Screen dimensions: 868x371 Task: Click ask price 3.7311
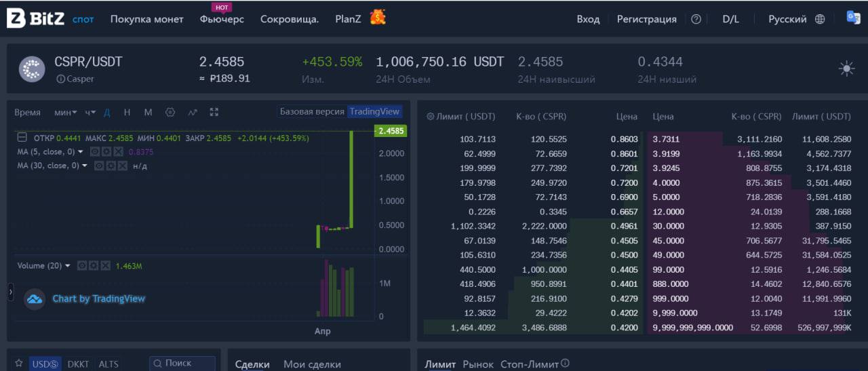tap(667, 138)
